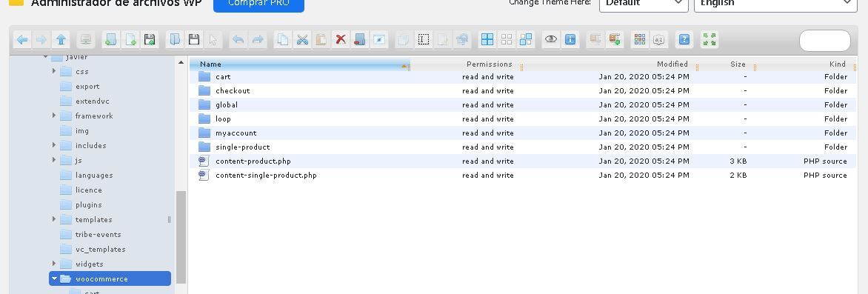Create a new file

pos(130,40)
